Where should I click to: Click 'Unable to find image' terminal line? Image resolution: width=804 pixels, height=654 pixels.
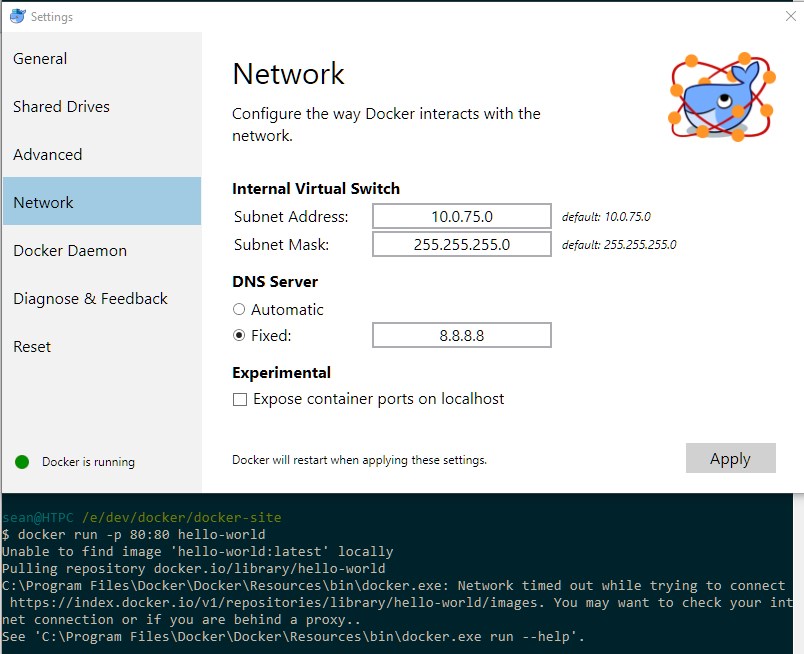[x=197, y=551]
